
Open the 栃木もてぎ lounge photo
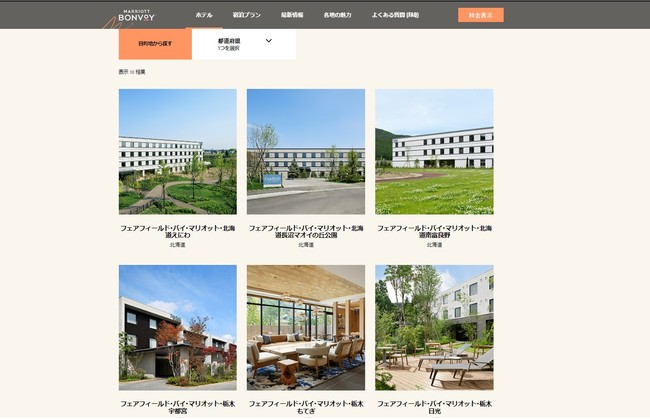306,328
